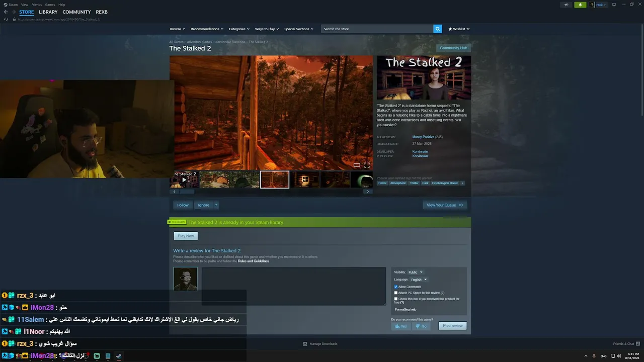Check the received product for free box
The height and width of the screenshot is (362, 644).
pyautogui.click(x=396, y=299)
